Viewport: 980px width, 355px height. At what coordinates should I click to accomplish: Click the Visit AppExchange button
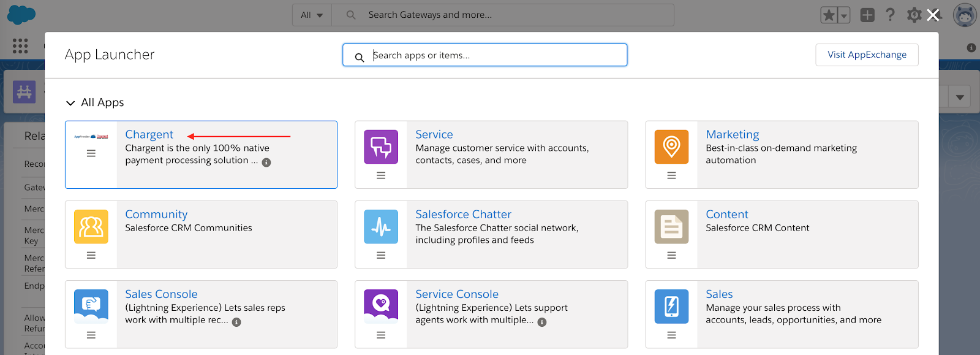(x=866, y=55)
